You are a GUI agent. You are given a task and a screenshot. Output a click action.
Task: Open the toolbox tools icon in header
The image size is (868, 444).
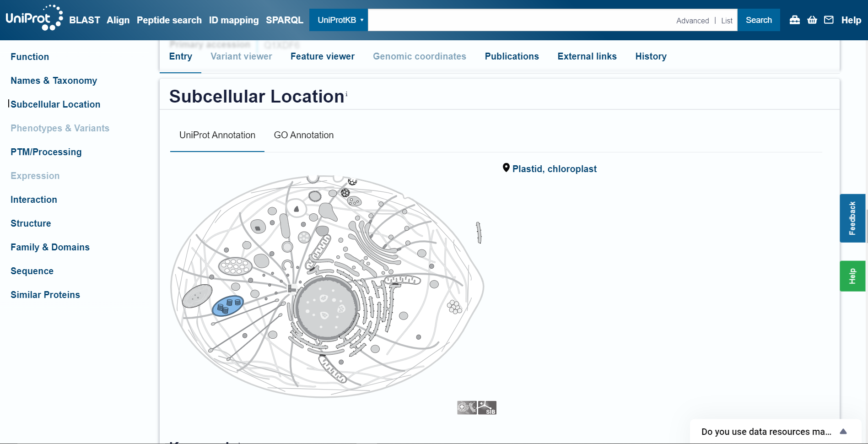[x=795, y=20]
